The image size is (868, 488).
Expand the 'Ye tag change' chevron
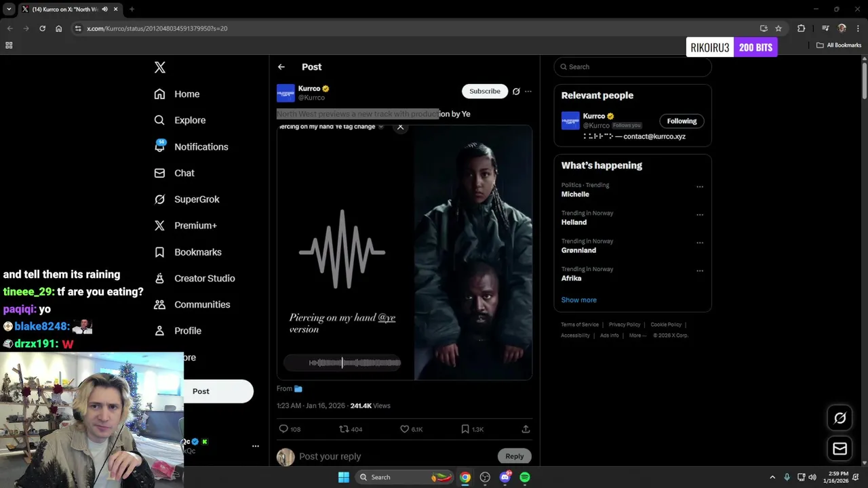point(380,127)
